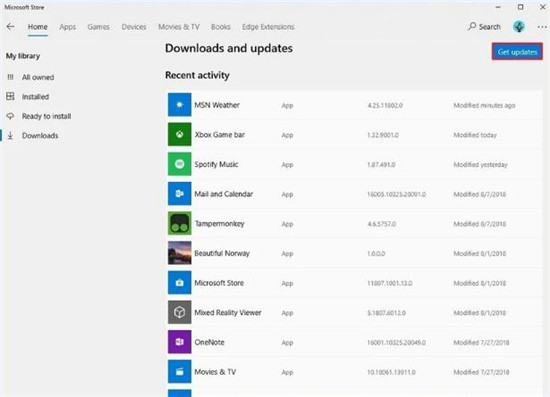Switch to the Edge Extensions tab
Viewport: 550px width, 397px height.
coord(268,27)
